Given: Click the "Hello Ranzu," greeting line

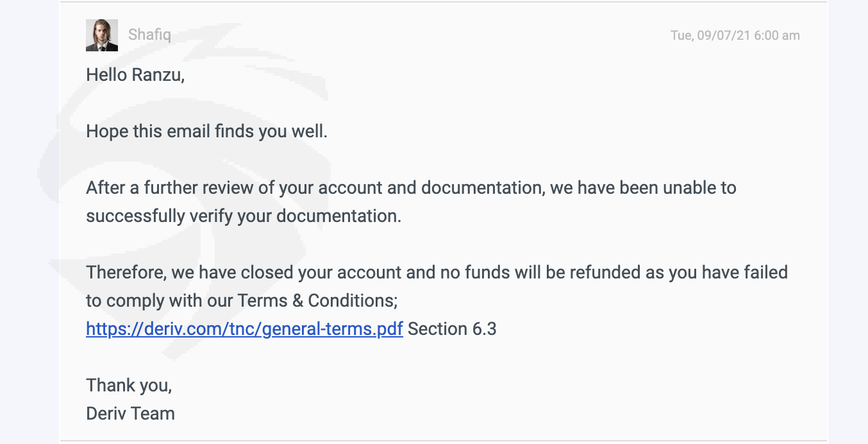Looking at the screenshot, I should [135, 75].
